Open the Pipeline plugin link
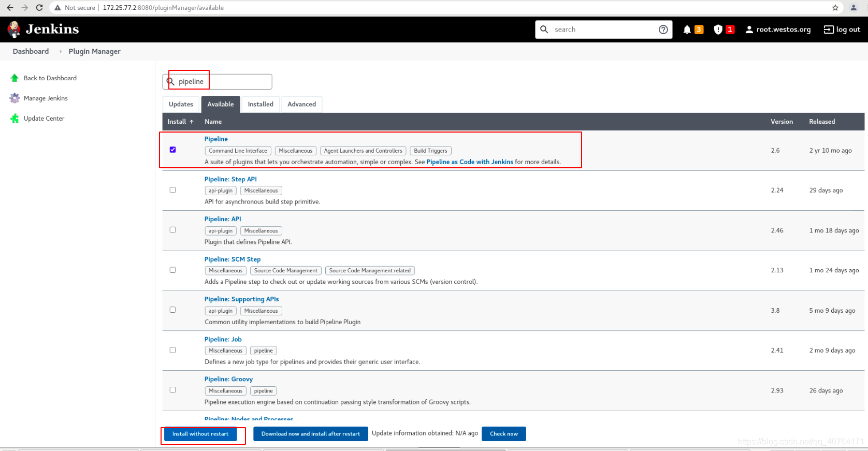The height and width of the screenshot is (451, 868). 216,139
